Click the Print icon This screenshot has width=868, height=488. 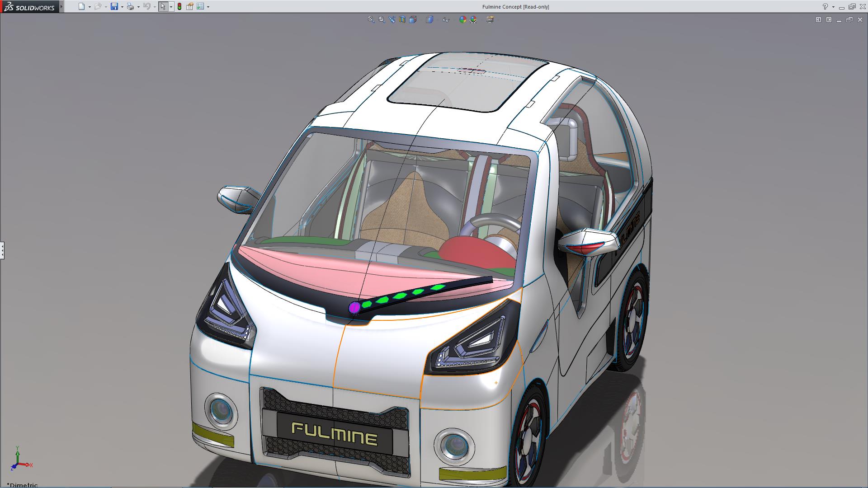[x=130, y=6]
